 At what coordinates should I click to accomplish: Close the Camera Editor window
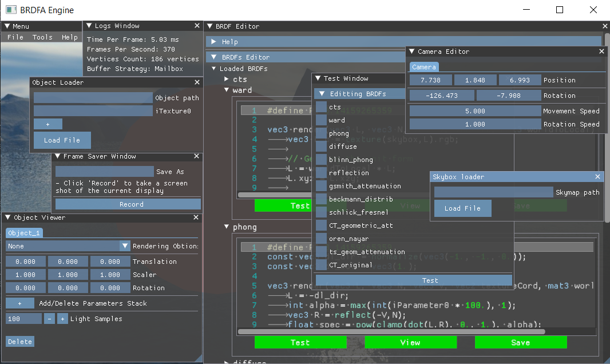click(601, 52)
